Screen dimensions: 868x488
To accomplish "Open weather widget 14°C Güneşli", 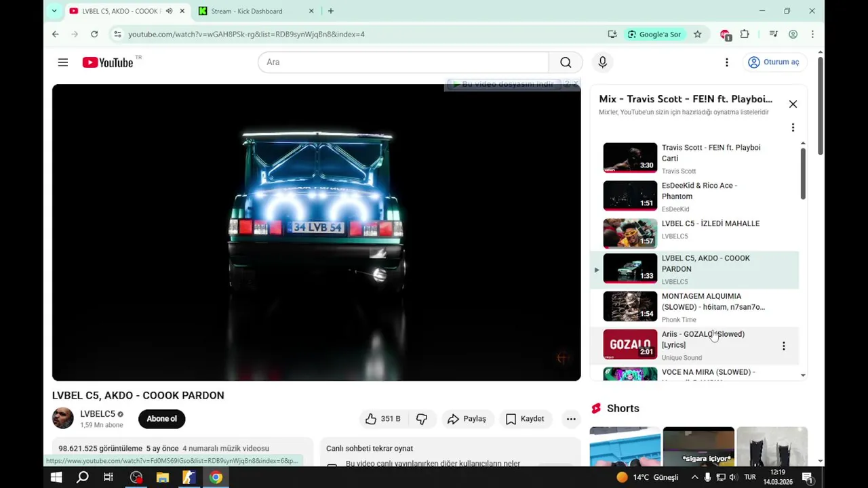I will click(x=647, y=477).
